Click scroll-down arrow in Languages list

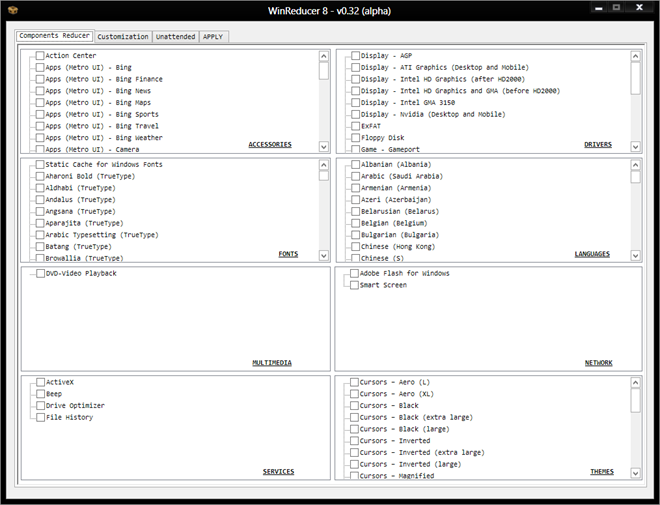[x=636, y=255]
